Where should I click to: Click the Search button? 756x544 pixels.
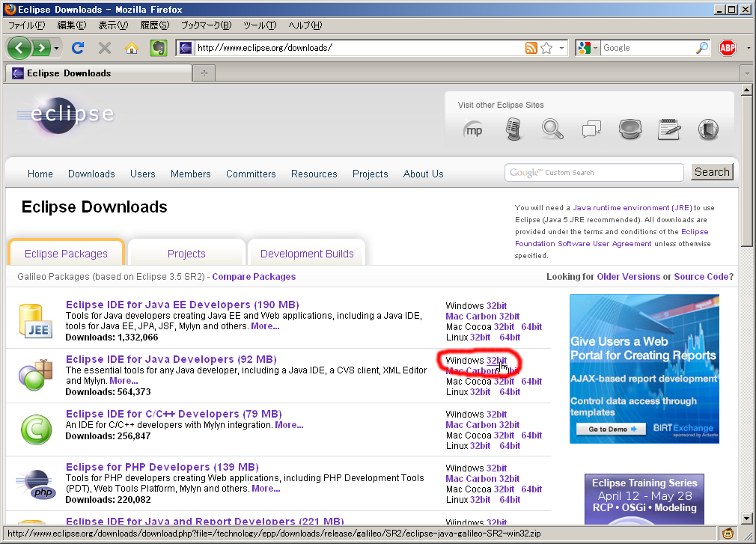click(712, 172)
